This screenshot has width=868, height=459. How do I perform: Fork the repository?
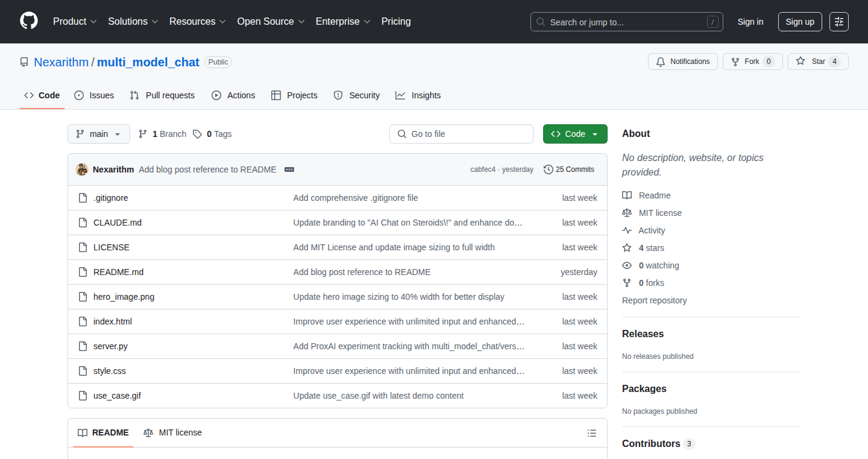point(753,62)
